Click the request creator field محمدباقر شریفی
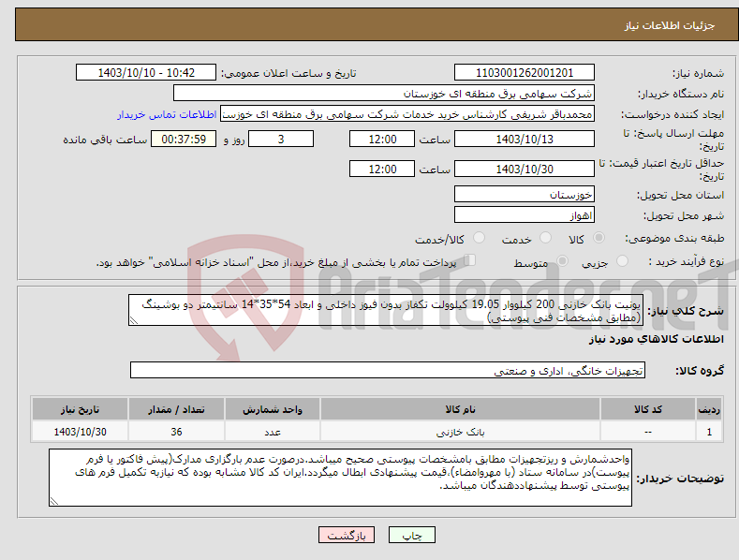Screen dimensions: 739x560 click(407, 114)
